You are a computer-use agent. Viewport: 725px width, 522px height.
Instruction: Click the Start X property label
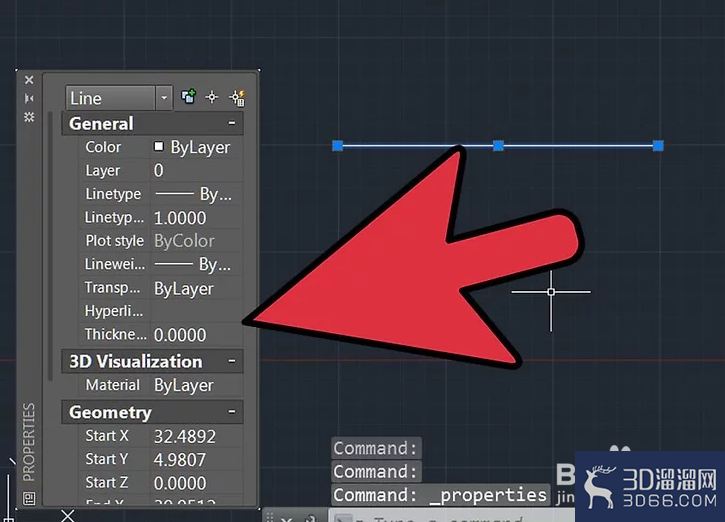point(107,436)
